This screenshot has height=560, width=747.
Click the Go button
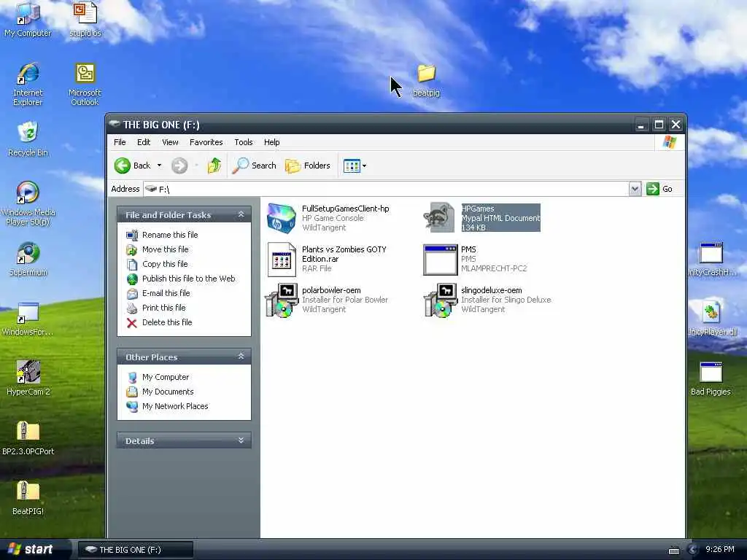coord(659,189)
